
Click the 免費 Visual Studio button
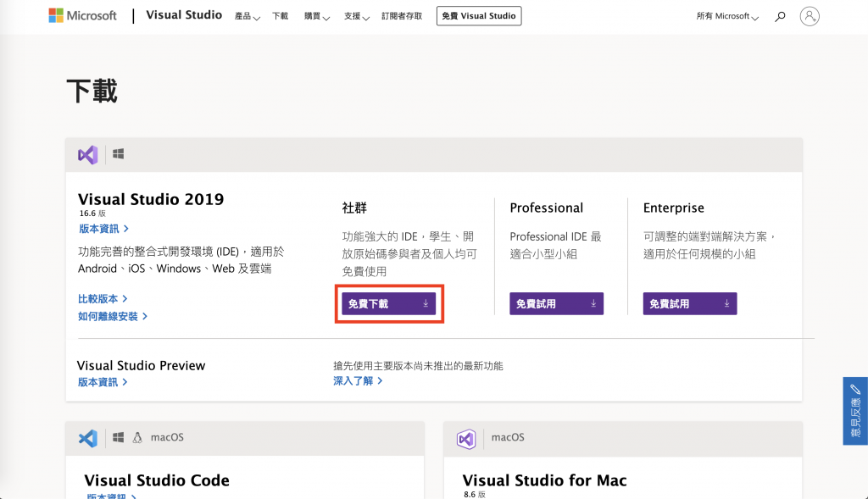tap(479, 16)
